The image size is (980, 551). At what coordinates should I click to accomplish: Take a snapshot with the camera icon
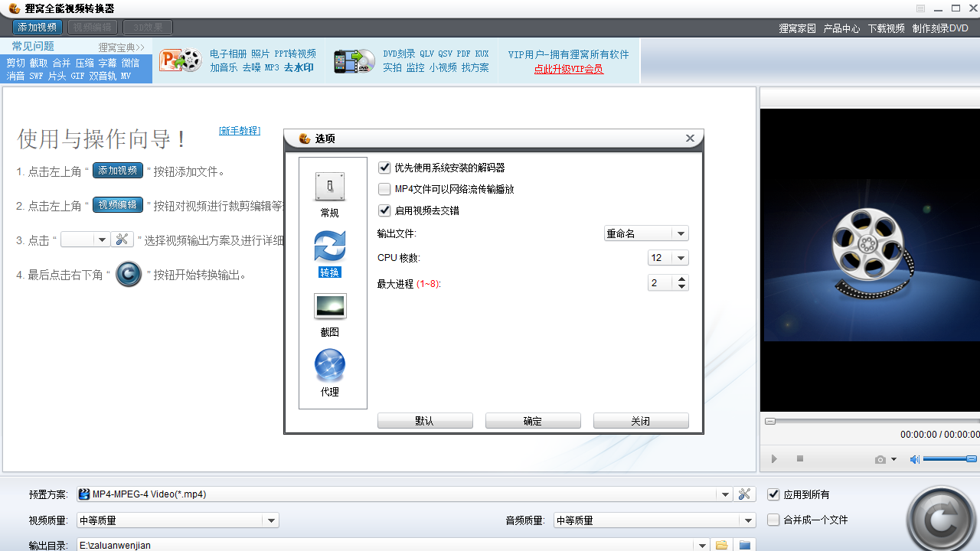879,458
